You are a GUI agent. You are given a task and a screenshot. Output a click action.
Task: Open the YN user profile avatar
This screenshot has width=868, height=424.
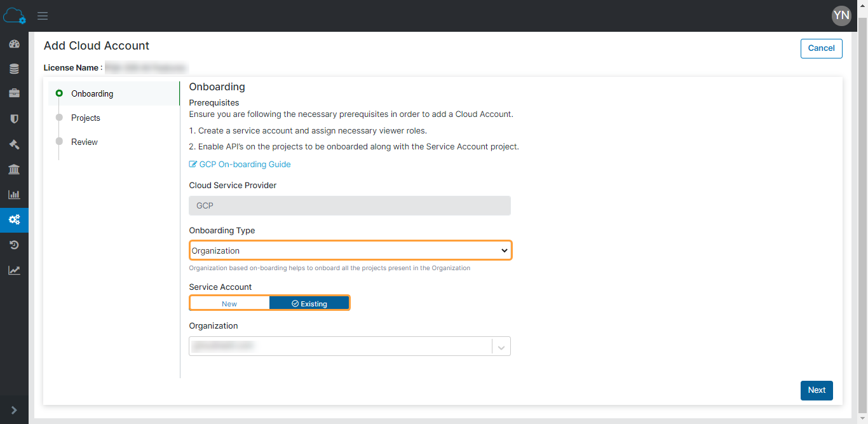[841, 15]
